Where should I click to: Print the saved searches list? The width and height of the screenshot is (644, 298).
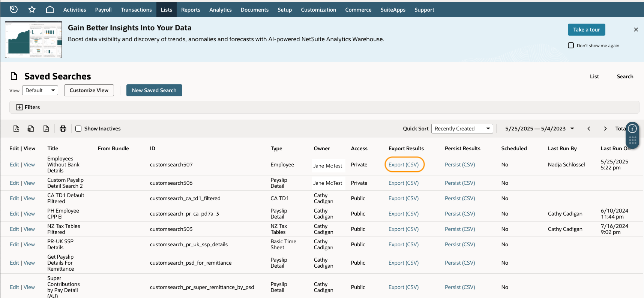(x=63, y=129)
